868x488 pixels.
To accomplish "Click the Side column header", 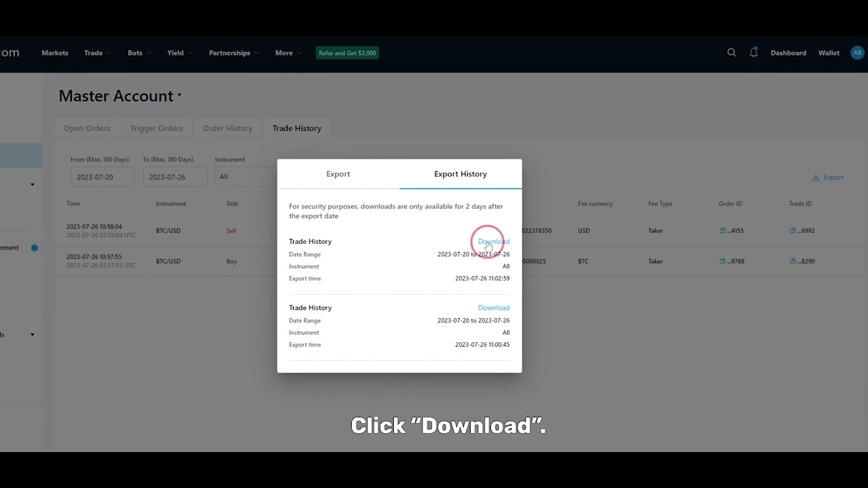I will 232,203.
